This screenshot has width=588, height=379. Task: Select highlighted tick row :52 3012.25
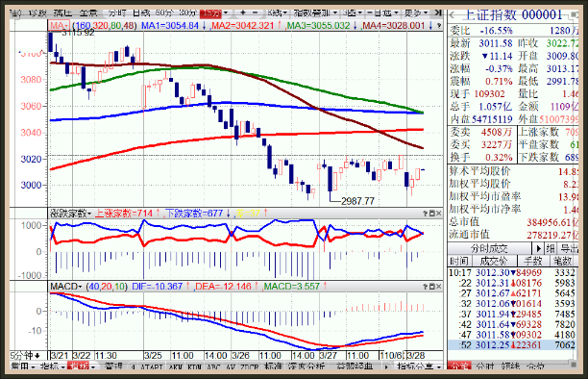point(512,344)
